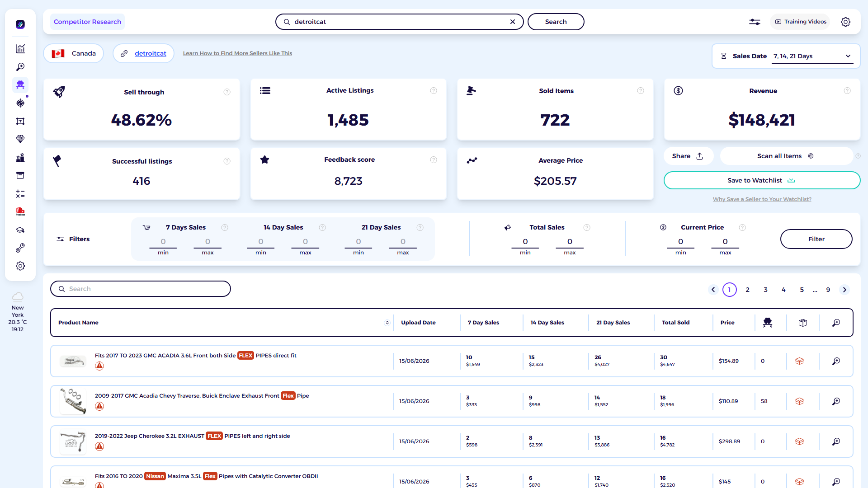Open Why Save a Seller to Watchlist link

point(762,199)
